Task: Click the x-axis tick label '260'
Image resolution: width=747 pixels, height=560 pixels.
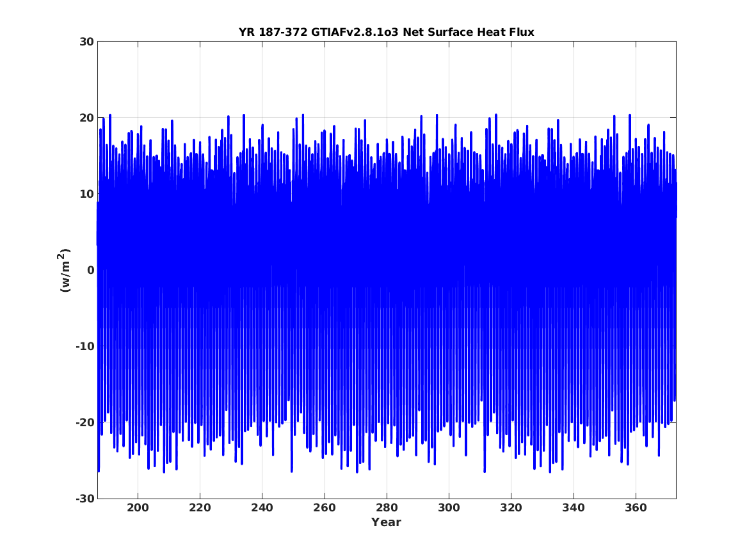Action: click(x=325, y=508)
